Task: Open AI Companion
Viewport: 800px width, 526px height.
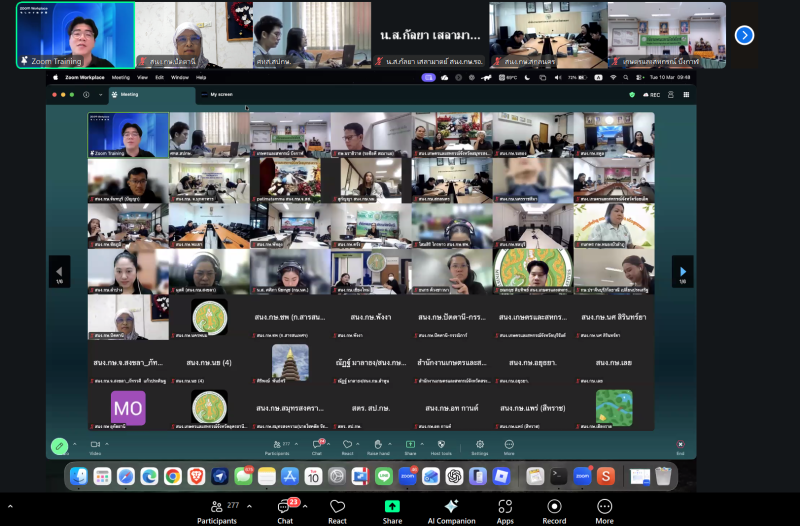Action: coord(451,508)
